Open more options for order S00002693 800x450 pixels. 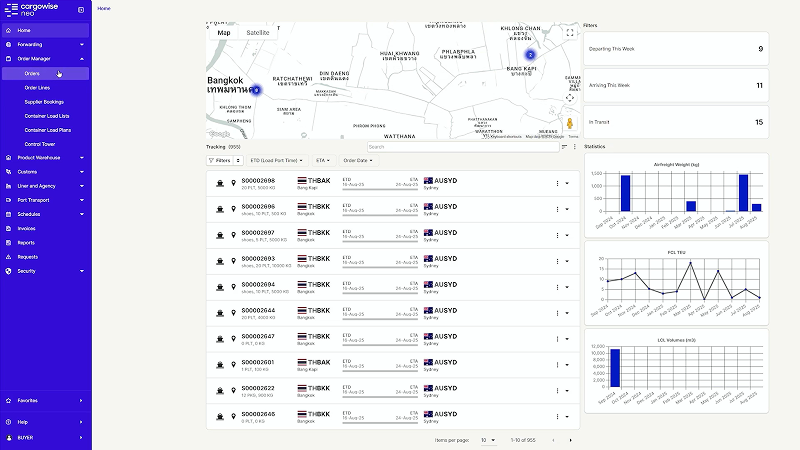tap(557, 261)
